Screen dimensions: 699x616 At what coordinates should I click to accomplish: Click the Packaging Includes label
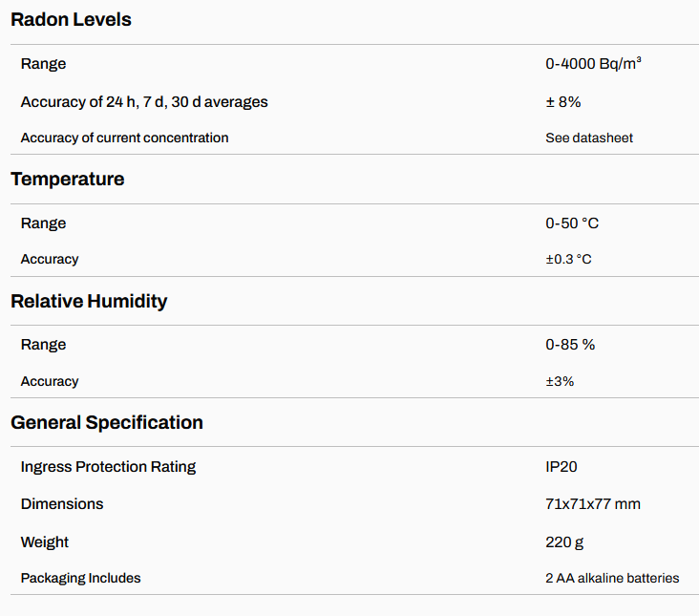click(x=80, y=578)
